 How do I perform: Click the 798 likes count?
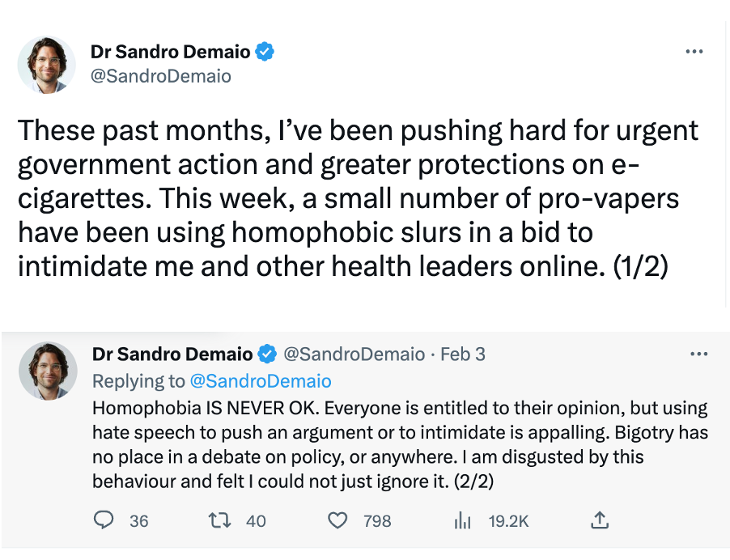tap(377, 521)
